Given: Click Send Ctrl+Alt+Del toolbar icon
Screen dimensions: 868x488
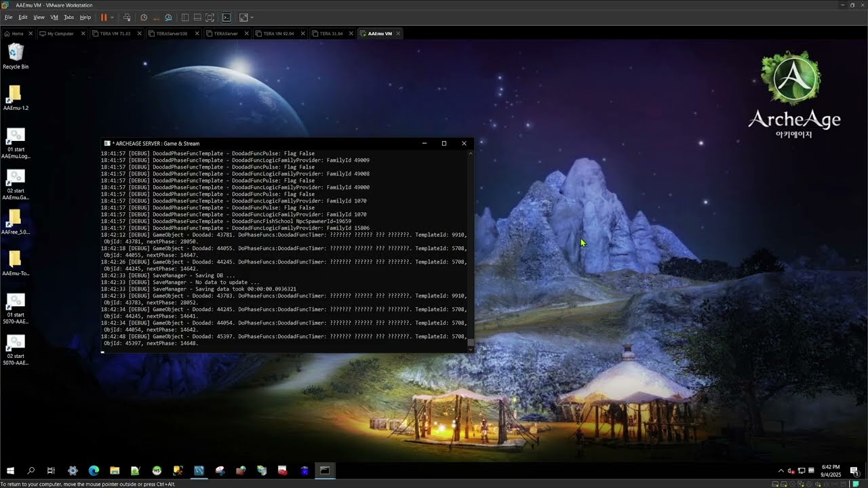Looking at the screenshot, I should coord(127,17).
